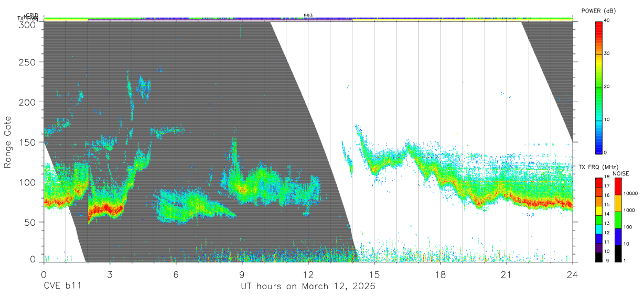Click the 15 hour tick on time axis
Screen dimensions: 644x297
coord(374,274)
